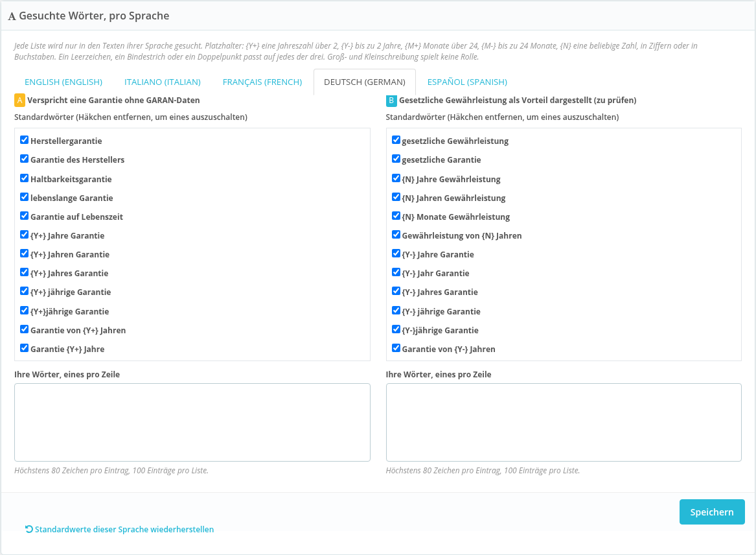Screen dimensions: 756x555
Task: Click right Ihre Wörter, eines pro Zeile label
Action: (439, 375)
